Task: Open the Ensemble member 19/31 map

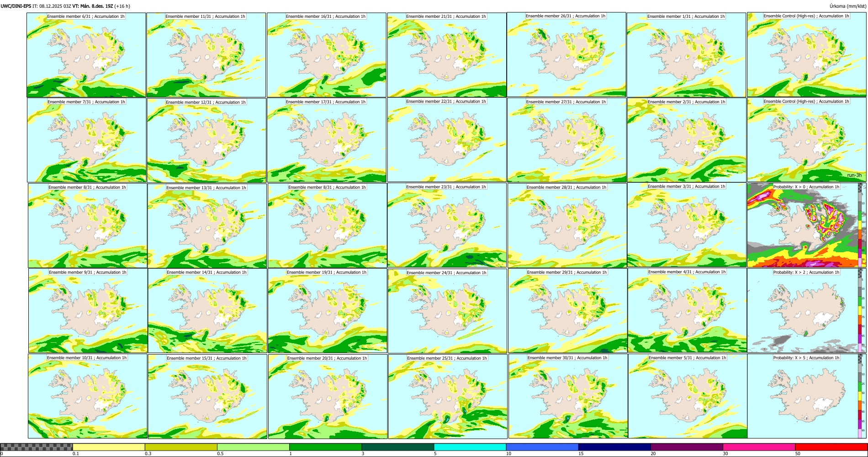Action: click(327, 311)
